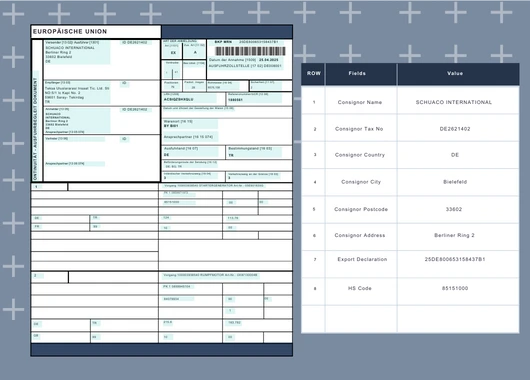Select the Consignor Tax No field label
This screenshot has height=380, width=530.
(x=359, y=129)
